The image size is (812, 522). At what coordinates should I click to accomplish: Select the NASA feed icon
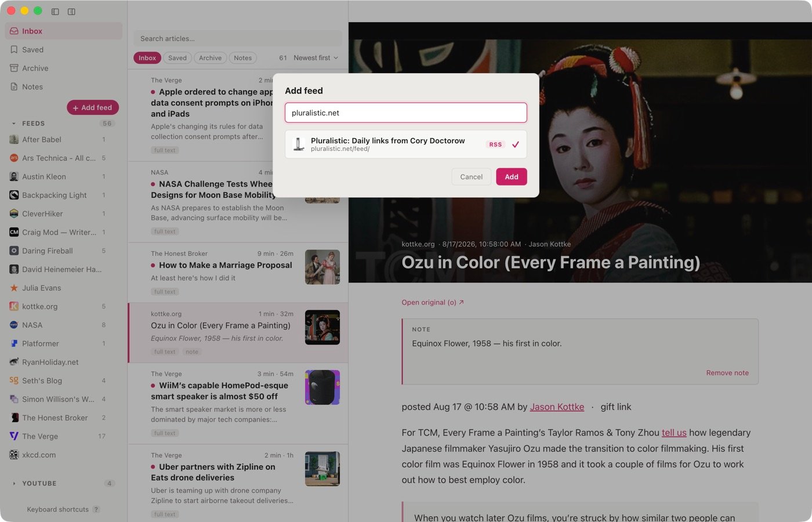(x=14, y=325)
